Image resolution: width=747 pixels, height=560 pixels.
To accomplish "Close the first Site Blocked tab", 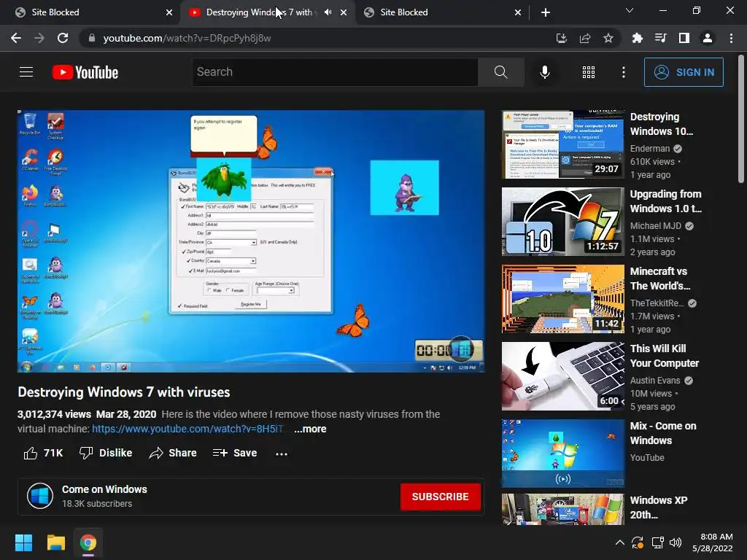I will 169,12.
